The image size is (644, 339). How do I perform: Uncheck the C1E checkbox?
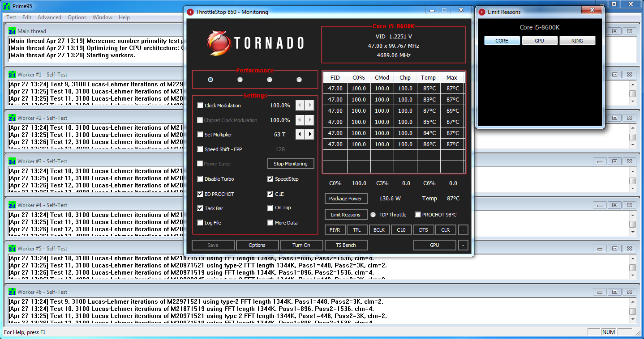pos(270,194)
